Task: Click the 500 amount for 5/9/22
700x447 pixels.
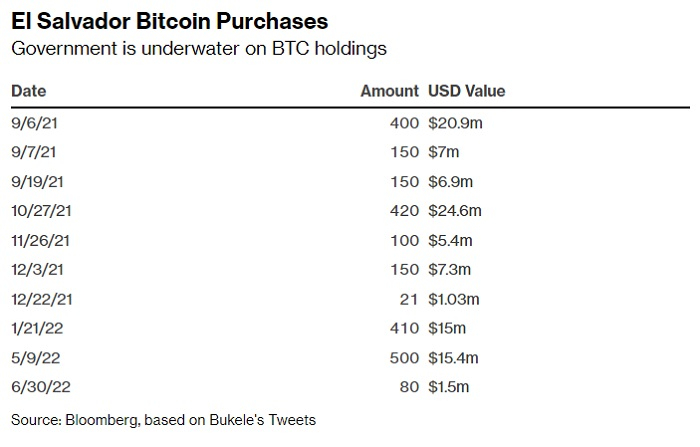Action: tap(405, 357)
